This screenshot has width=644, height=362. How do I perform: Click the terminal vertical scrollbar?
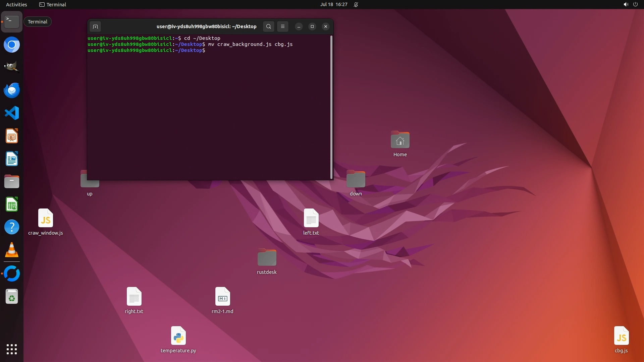(x=331, y=107)
